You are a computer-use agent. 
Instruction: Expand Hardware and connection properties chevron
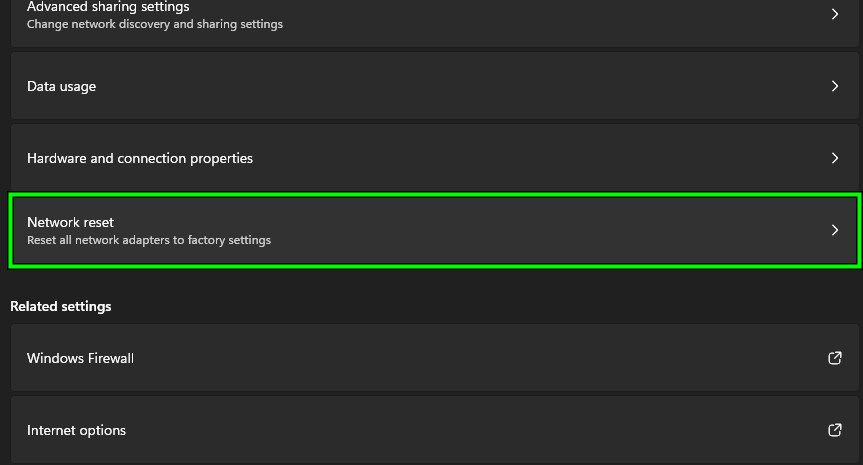(x=835, y=158)
